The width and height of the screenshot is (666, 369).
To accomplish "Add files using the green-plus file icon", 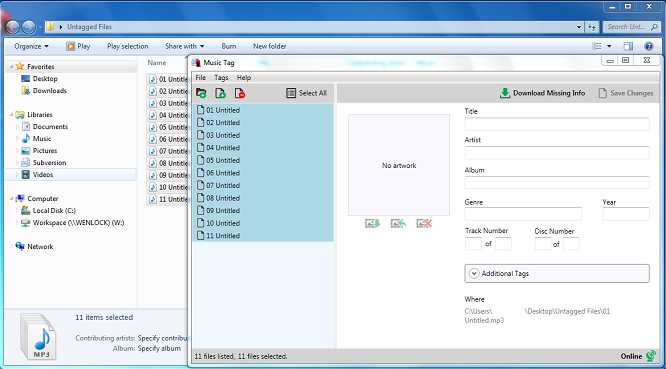I will pyautogui.click(x=220, y=93).
